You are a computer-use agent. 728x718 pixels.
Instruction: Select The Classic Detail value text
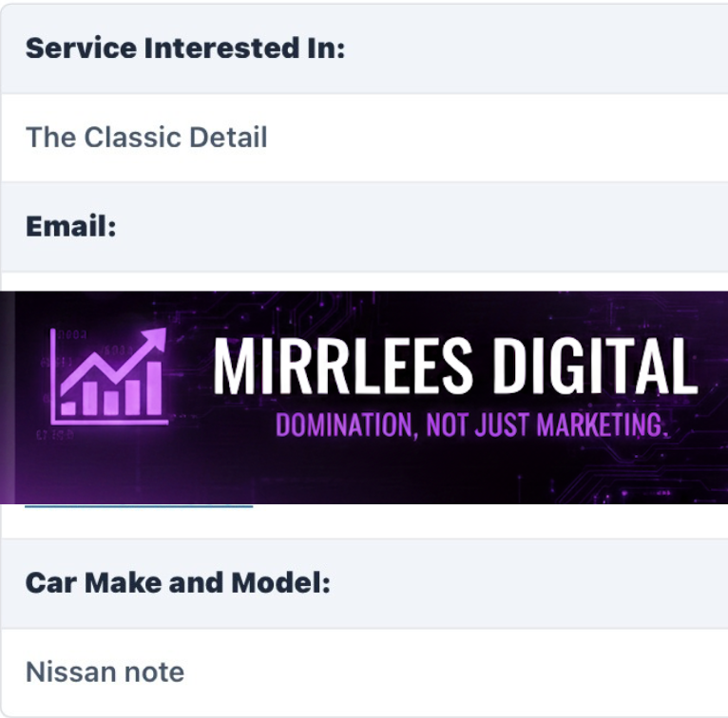(x=146, y=138)
